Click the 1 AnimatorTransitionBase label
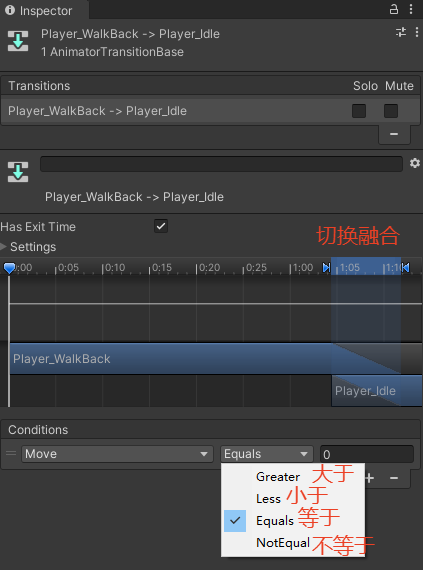 click(x=112, y=52)
